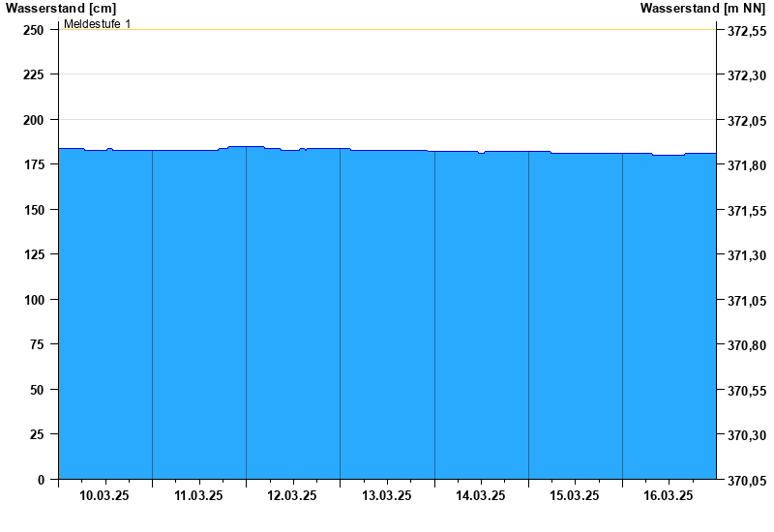Click the 0 label at axis origin

tap(41, 480)
